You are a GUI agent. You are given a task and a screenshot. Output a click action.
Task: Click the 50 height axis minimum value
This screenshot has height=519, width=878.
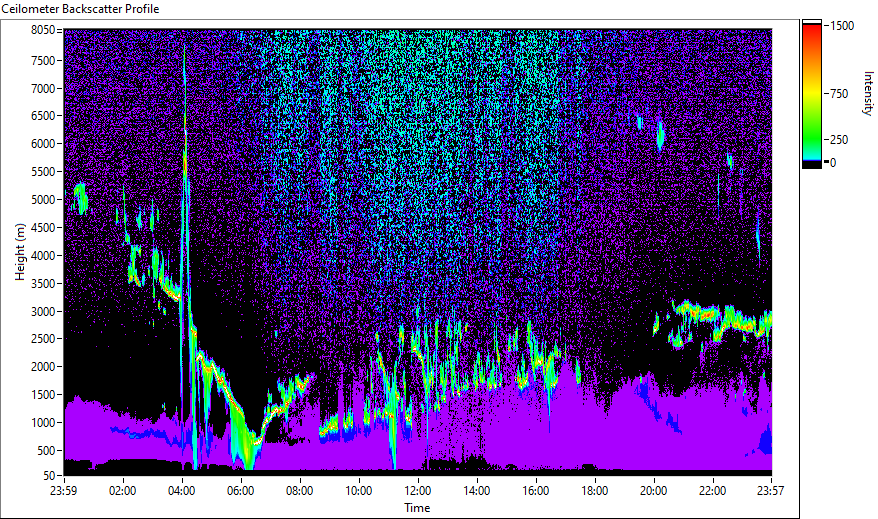click(49, 476)
